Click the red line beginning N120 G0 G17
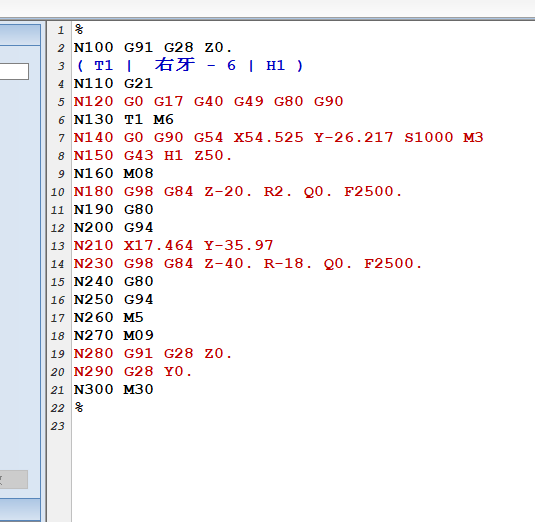 [208, 102]
